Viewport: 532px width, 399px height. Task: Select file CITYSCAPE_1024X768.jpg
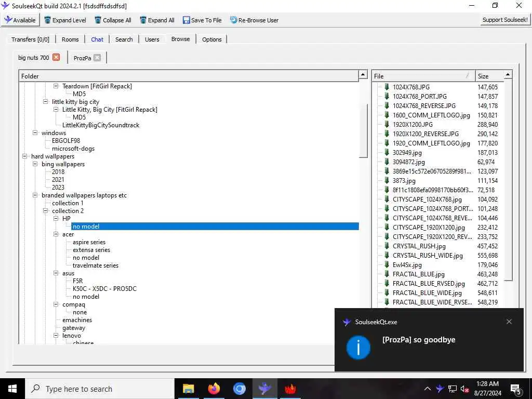click(x=427, y=199)
